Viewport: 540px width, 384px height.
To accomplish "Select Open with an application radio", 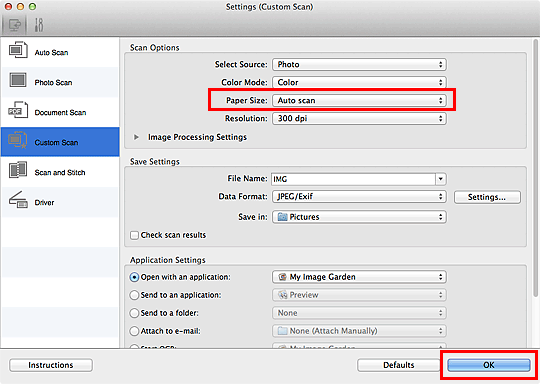I will tap(134, 277).
